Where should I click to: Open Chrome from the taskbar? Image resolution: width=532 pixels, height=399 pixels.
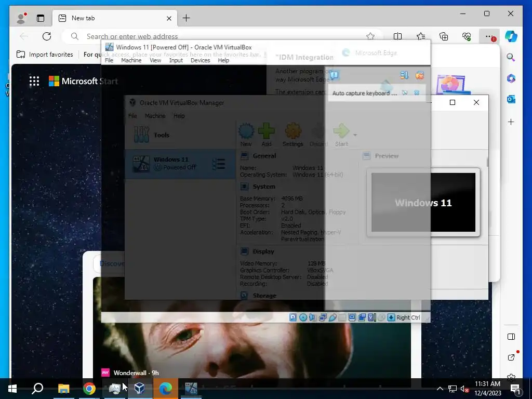coord(89,389)
